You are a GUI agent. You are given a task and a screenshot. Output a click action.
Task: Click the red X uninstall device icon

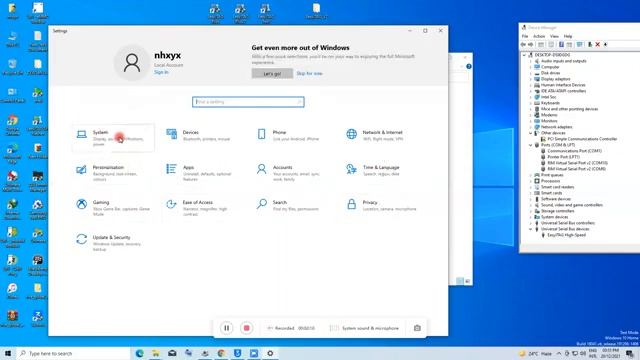pyautogui.click(x=598, y=44)
